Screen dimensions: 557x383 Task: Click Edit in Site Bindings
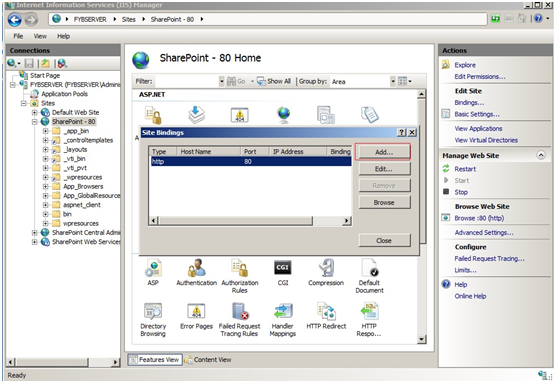pyautogui.click(x=384, y=169)
